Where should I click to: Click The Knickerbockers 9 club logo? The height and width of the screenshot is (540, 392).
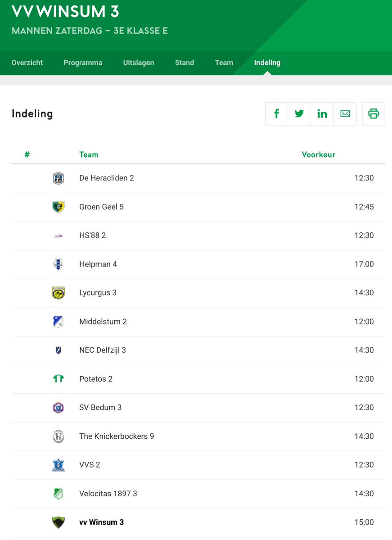pyautogui.click(x=58, y=436)
